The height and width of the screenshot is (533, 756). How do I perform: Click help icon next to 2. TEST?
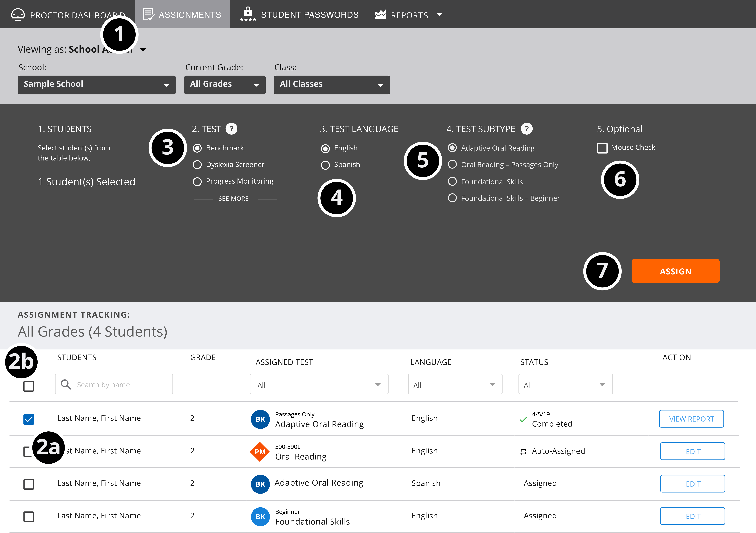pos(231,129)
